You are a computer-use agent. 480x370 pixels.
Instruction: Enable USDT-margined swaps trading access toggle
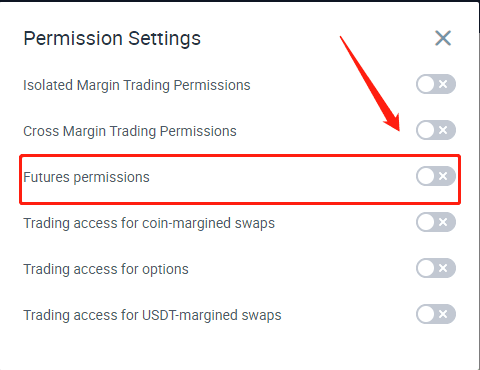436,314
